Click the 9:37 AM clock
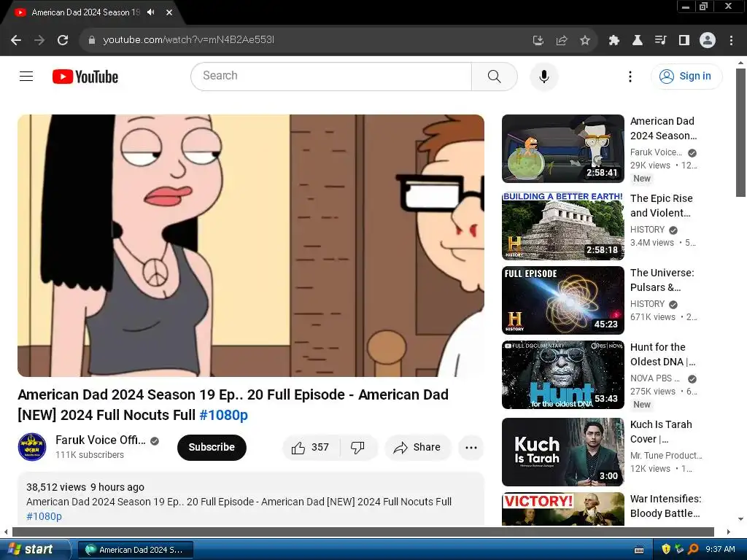Screen dimensions: 747x560 [720, 550]
